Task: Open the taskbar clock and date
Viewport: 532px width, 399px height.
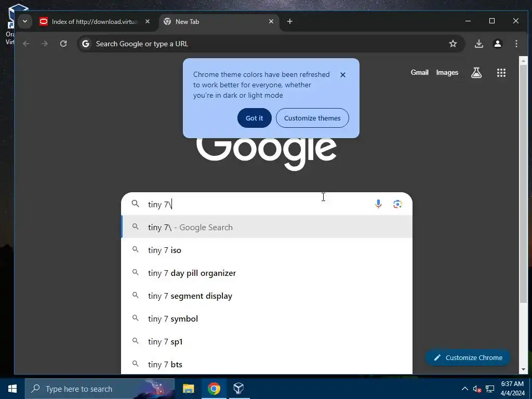Action: (512, 389)
